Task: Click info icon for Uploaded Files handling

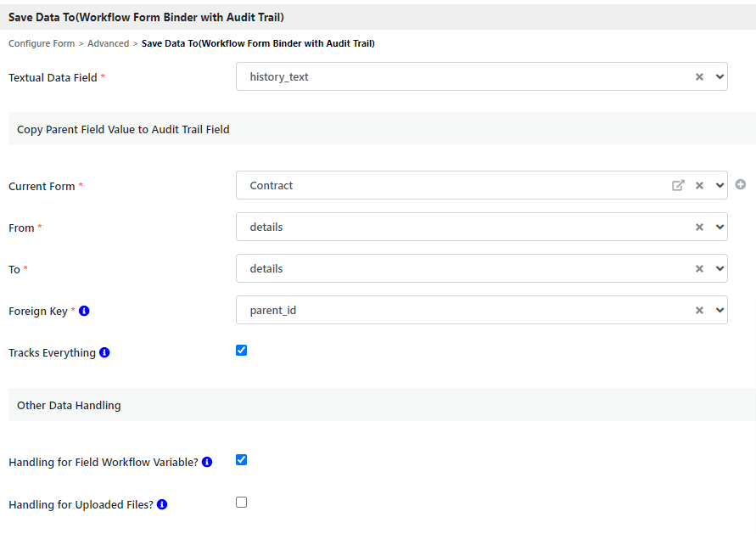Action: [x=162, y=504]
